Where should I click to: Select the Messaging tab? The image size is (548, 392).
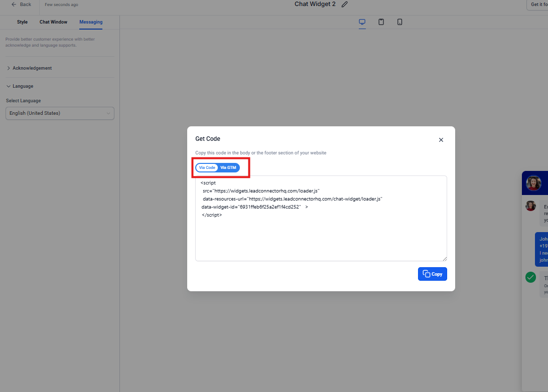(x=91, y=22)
